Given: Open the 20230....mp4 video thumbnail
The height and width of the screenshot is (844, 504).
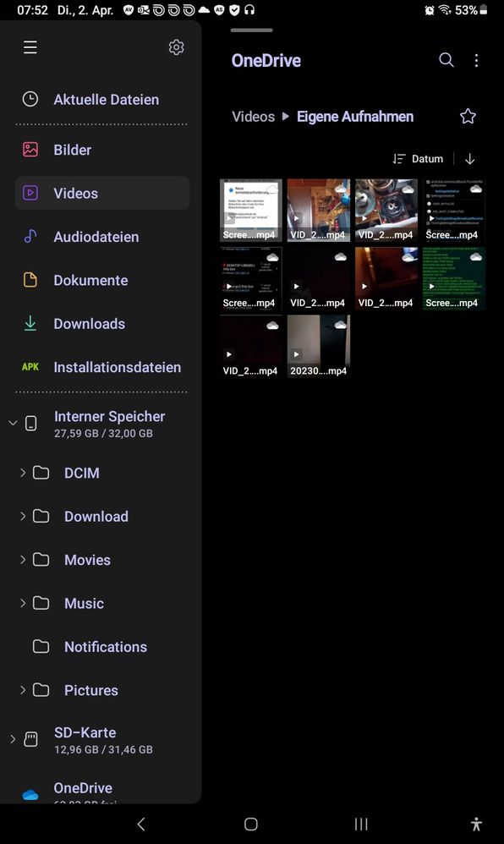Looking at the screenshot, I should coord(318,346).
